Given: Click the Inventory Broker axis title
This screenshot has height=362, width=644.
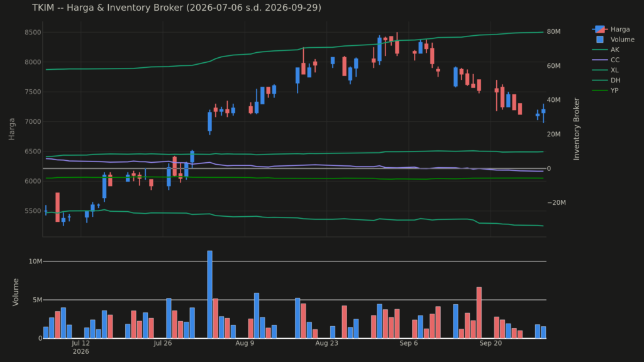Looking at the screenshot, I should [577, 129].
